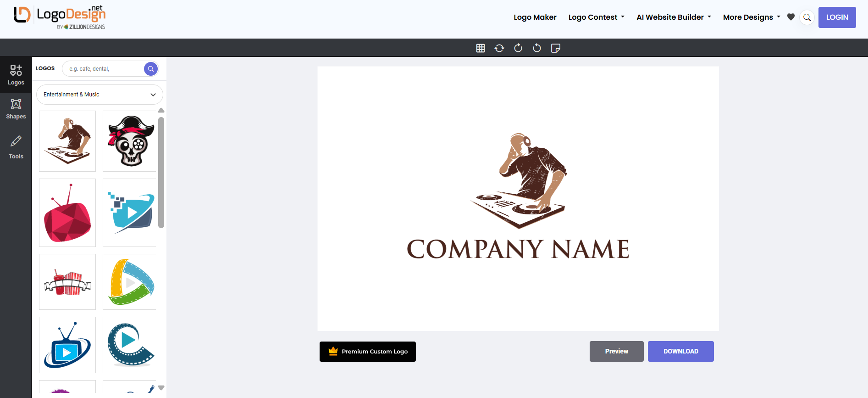
Task: Go to LogoDesign.net home via logo
Action: [x=60, y=17]
